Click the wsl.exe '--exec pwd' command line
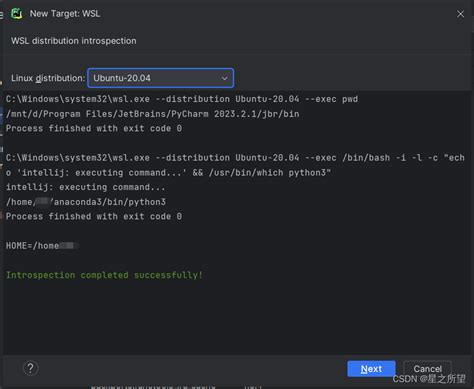Viewport: 474px width, 389px height. [182, 99]
